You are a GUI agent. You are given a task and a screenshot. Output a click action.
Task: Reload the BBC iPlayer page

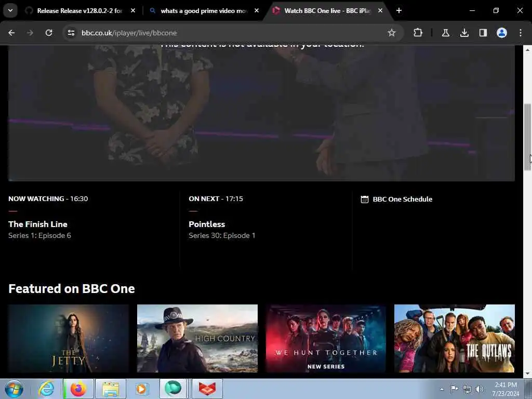pyautogui.click(x=49, y=33)
